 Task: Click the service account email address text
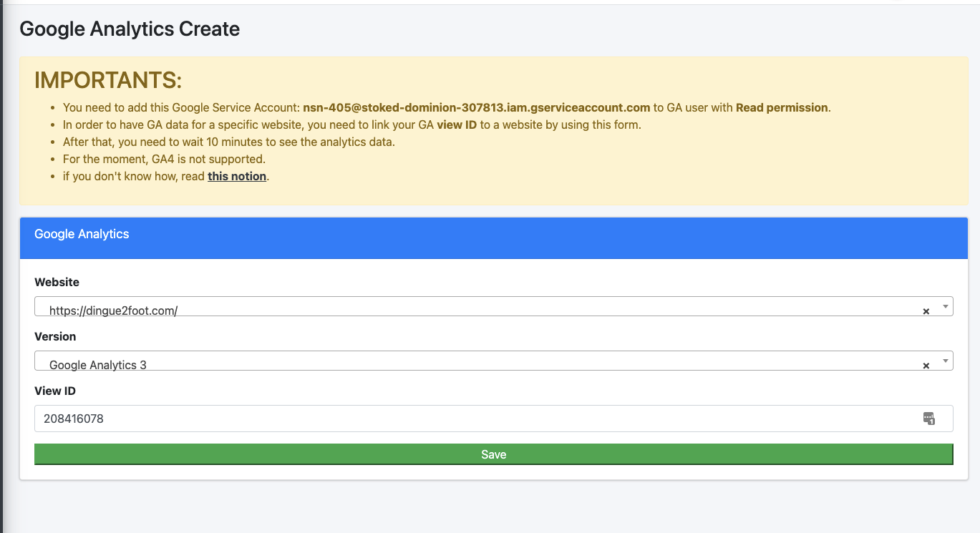(476, 108)
